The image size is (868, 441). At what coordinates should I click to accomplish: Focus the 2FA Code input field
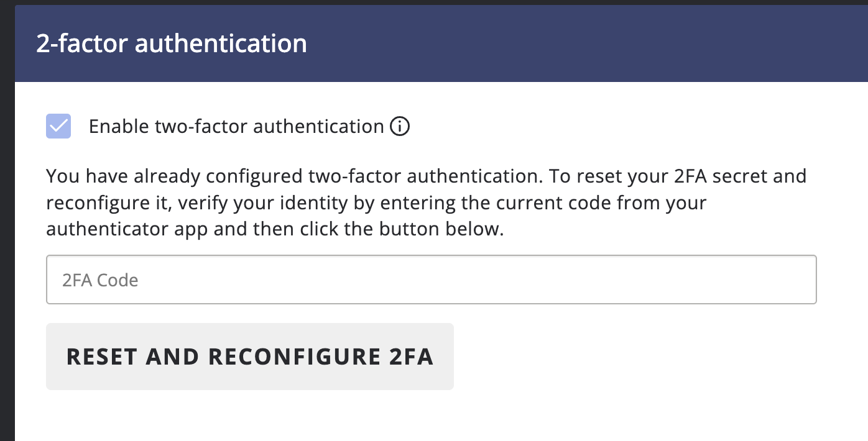click(431, 280)
